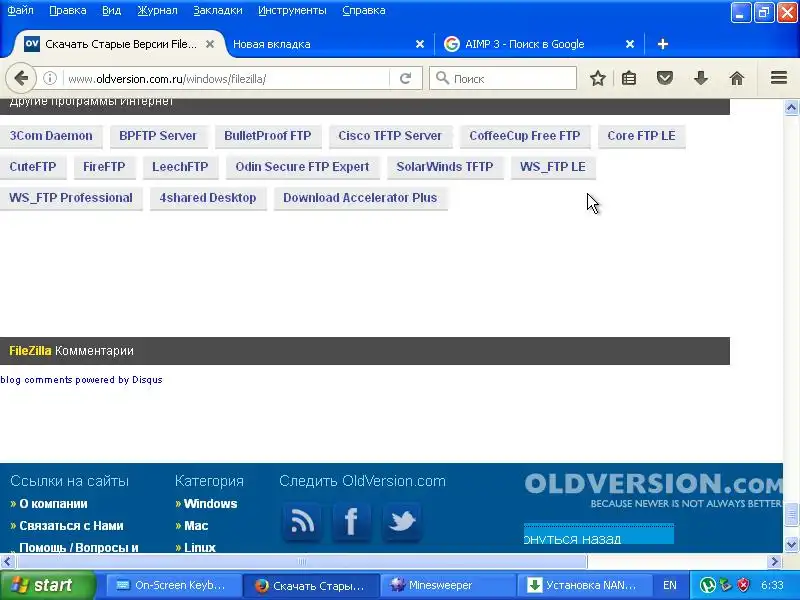Open the FireFTP link
This screenshot has height=600, width=800.
click(104, 167)
